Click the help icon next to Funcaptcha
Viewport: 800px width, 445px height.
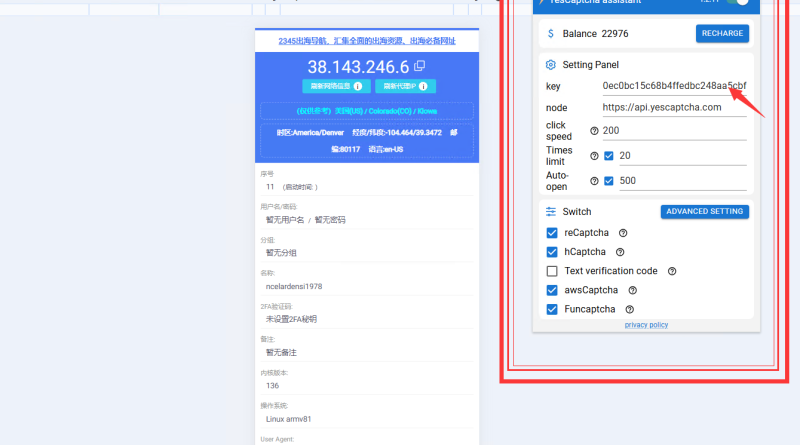[x=630, y=309]
